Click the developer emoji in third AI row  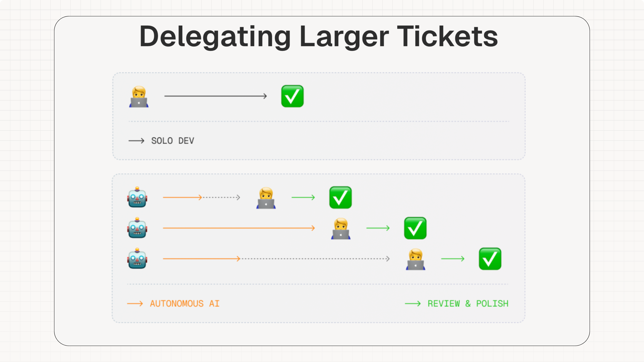pyautogui.click(x=416, y=259)
